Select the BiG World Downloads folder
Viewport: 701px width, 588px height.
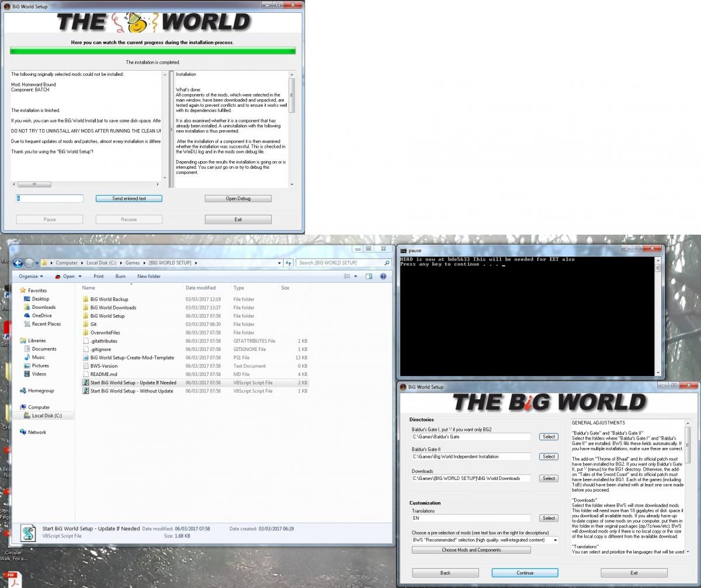coord(113,308)
